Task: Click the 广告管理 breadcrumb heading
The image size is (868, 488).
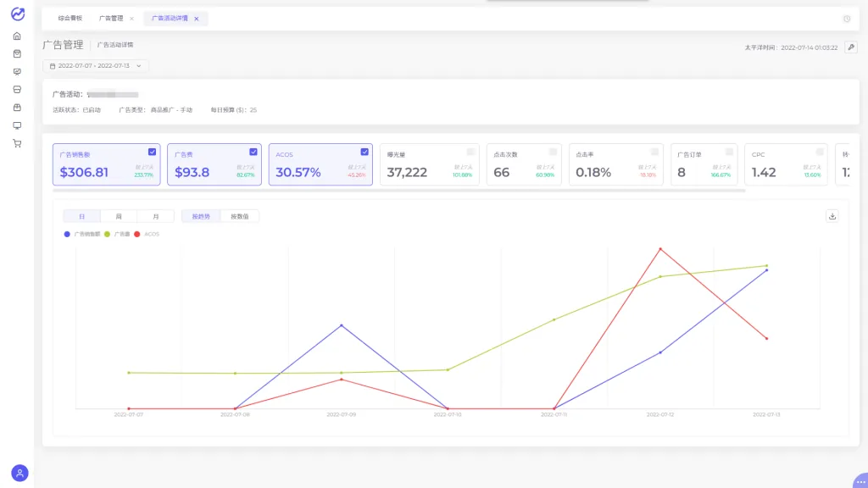Action: 63,45
